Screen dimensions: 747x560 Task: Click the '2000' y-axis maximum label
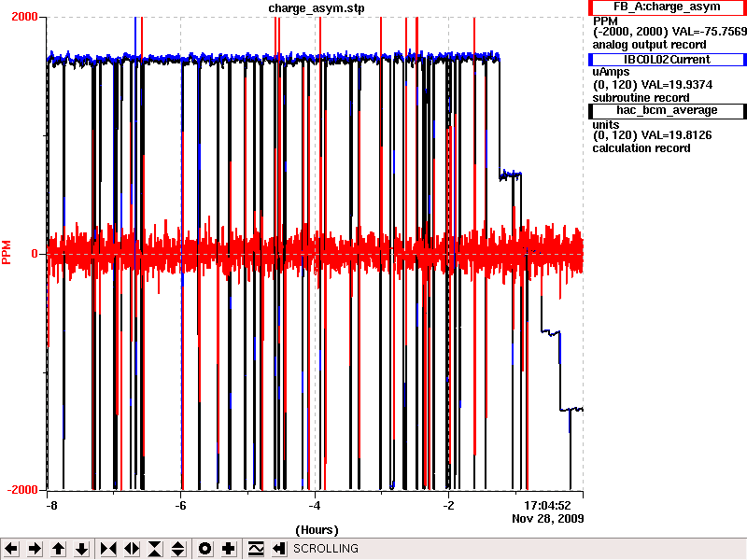tap(24, 17)
